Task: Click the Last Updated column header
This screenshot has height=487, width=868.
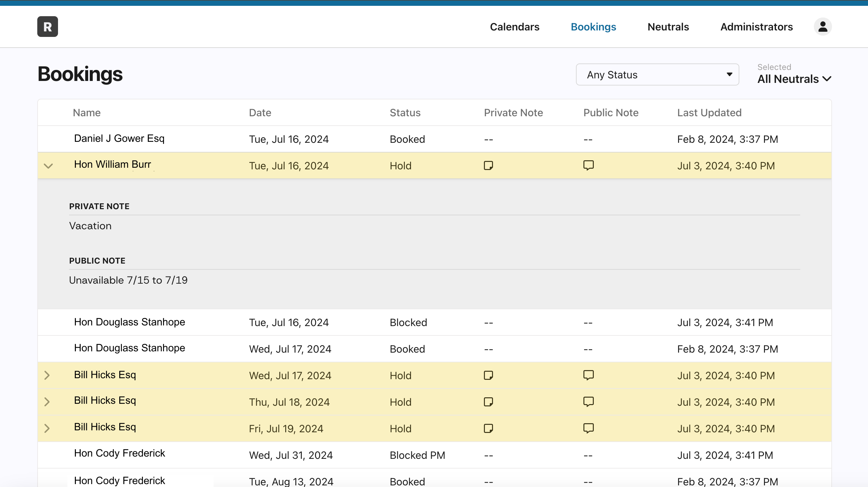Action: (709, 112)
